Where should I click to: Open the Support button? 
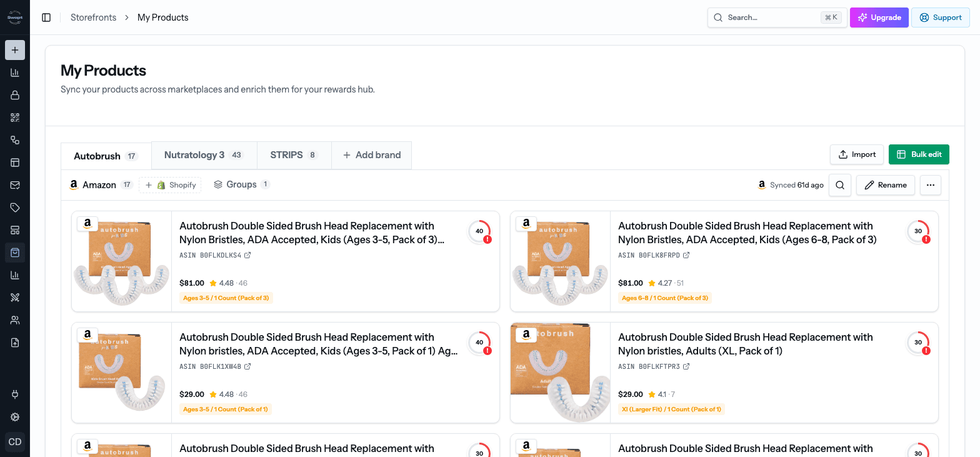tap(941, 18)
